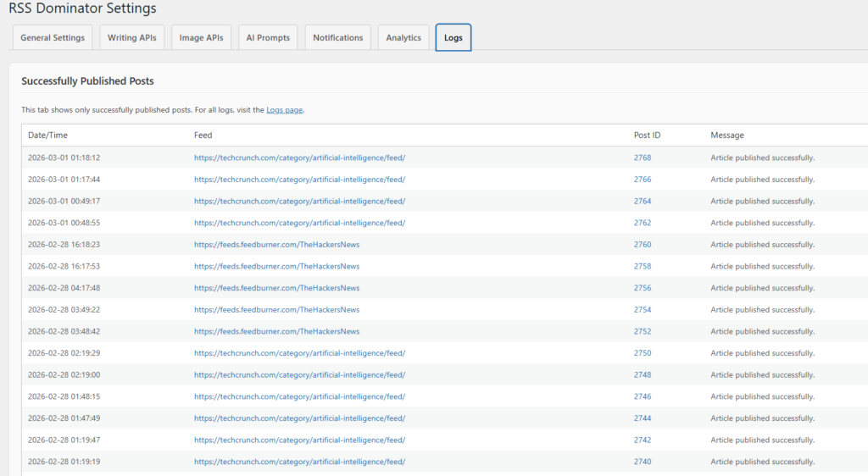The height and width of the screenshot is (476, 868).
Task: Open the Writing APIs tab
Action: [131, 38]
